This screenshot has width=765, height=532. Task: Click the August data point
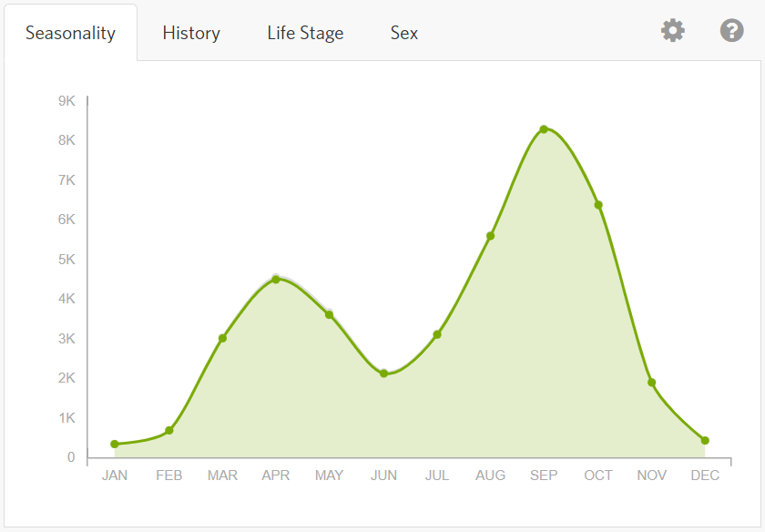[x=490, y=236]
